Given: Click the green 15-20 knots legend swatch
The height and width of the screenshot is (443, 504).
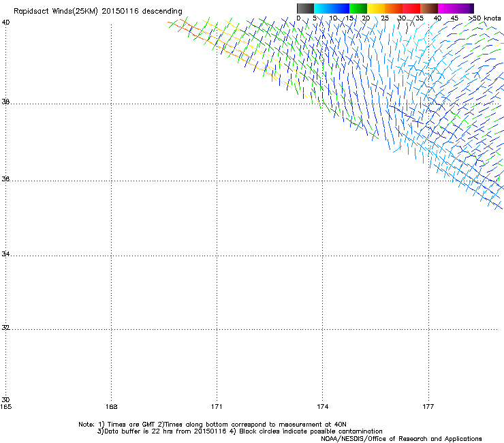Looking at the screenshot, I should pyautogui.click(x=358, y=8).
